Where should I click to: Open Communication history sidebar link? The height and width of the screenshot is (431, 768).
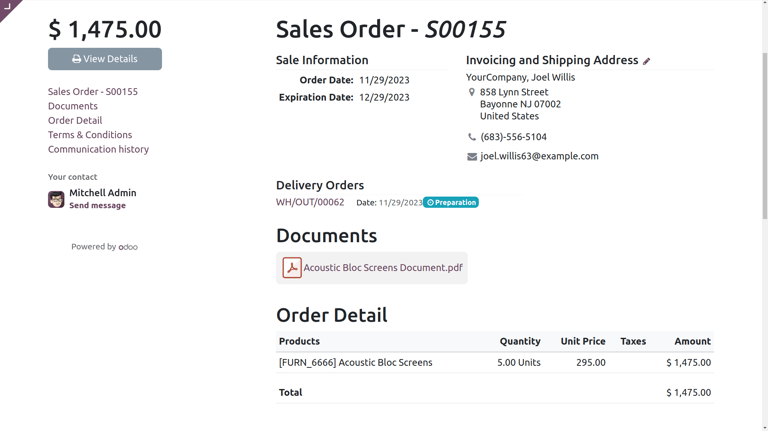tap(98, 149)
